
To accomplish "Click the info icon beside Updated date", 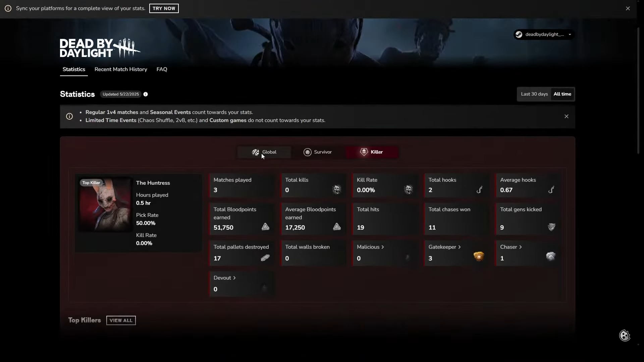I will click(146, 94).
